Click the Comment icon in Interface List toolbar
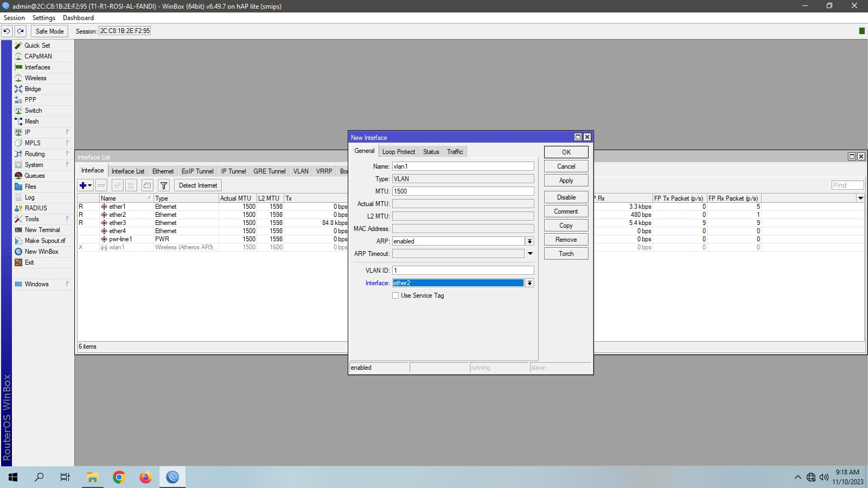This screenshot has width=868, height=488. click(x=147, y=185)
